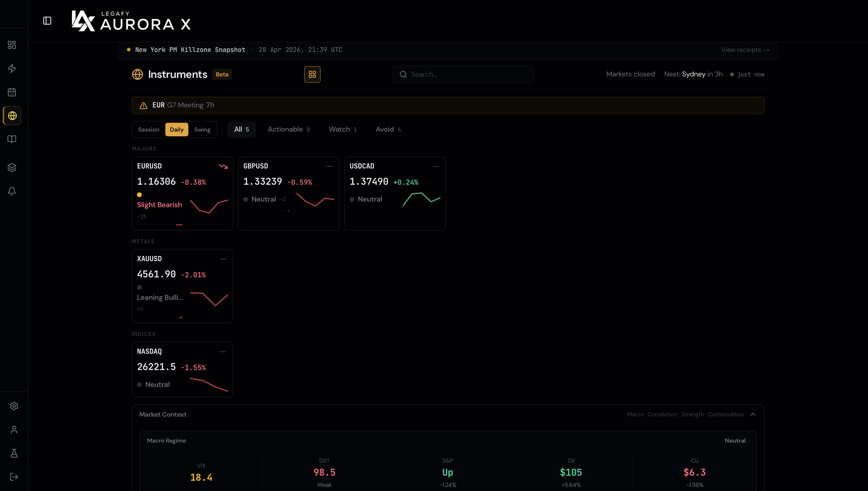Select the Avoid 4 filter tab

click(x=388, y=130)
